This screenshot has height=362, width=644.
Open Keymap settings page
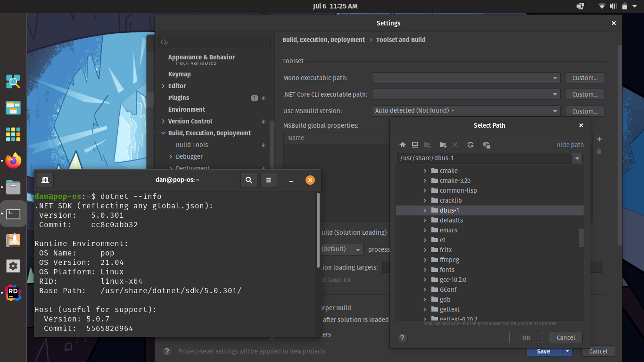pos(180,74)
